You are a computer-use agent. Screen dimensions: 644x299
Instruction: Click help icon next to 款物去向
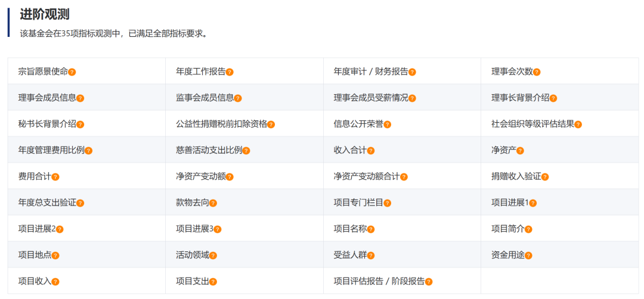coord(213,204)
